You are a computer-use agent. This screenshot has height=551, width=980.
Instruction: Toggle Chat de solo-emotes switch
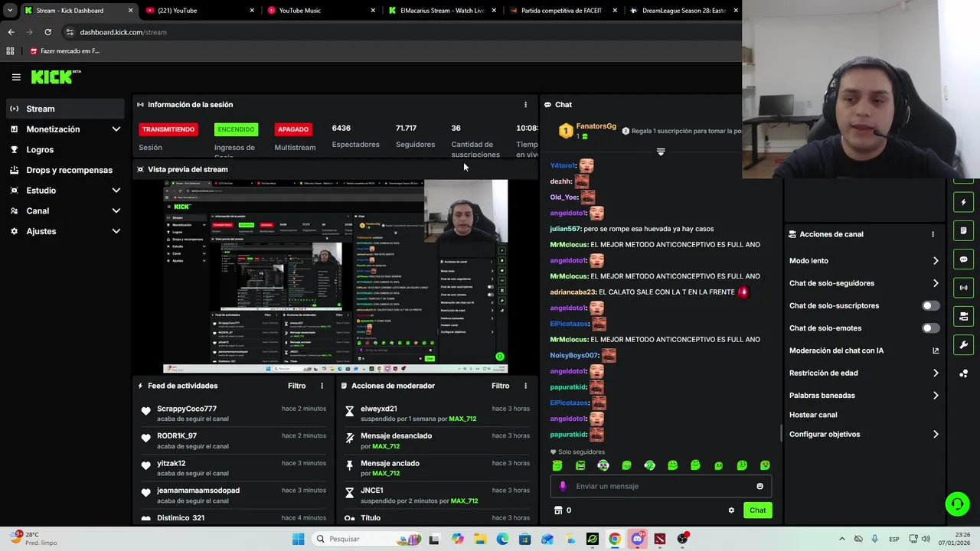(x=930, y=328)
